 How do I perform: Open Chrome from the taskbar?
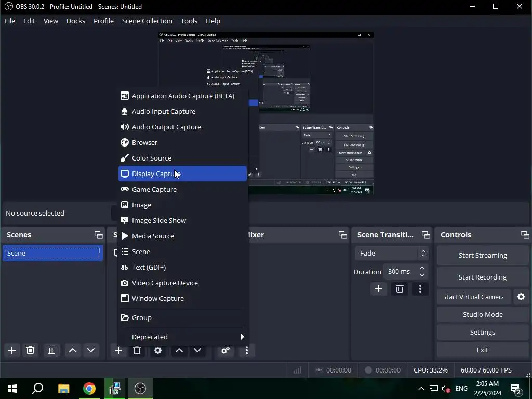point(89,389)
